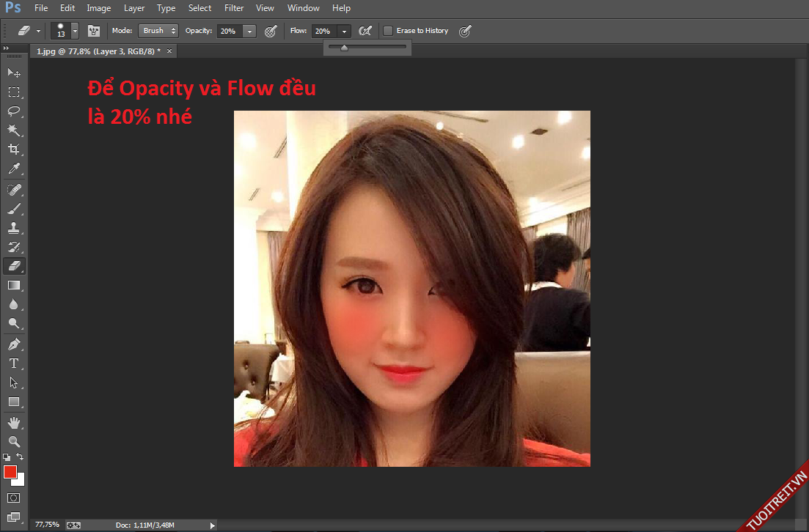809x532 pixels.
Task: Select the Magic Wand tool
Action: [x=13, y=130]
